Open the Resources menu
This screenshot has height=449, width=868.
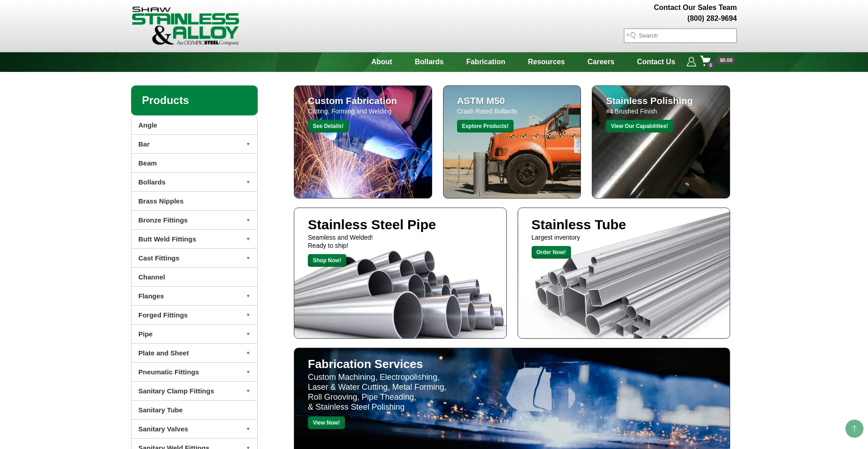point(546,61)
